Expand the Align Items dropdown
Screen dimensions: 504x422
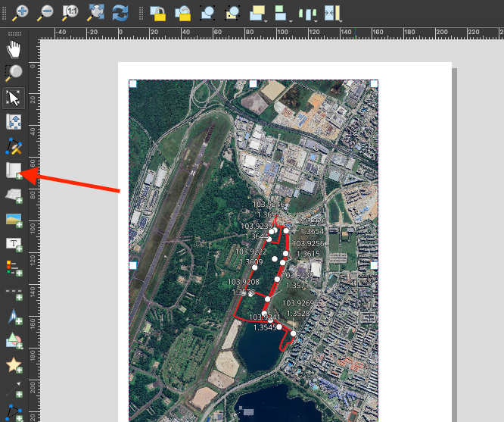(282, 12)
